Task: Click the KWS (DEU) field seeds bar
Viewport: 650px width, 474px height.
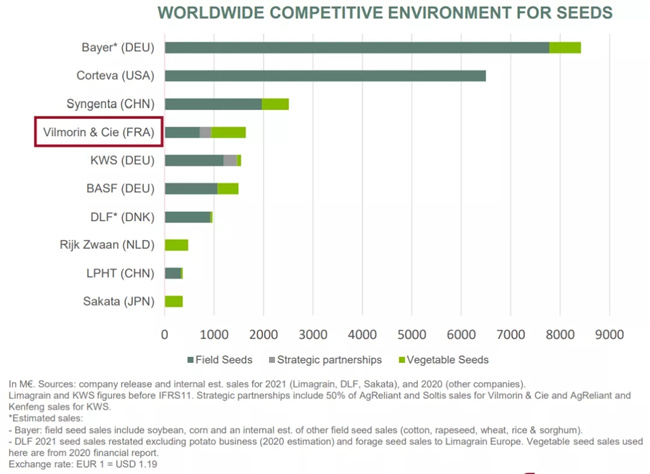Action: click(193, 160)
